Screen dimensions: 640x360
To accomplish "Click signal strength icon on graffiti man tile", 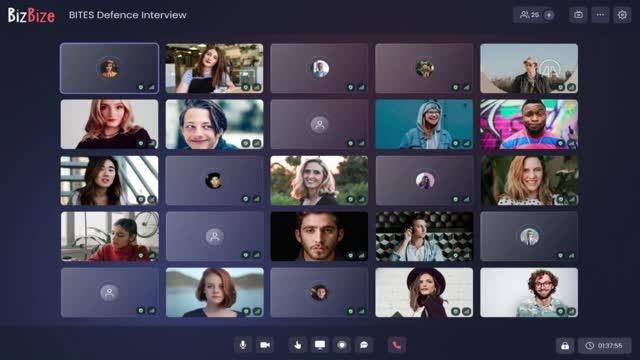I will pyautogui.click(x=571, y=143).
